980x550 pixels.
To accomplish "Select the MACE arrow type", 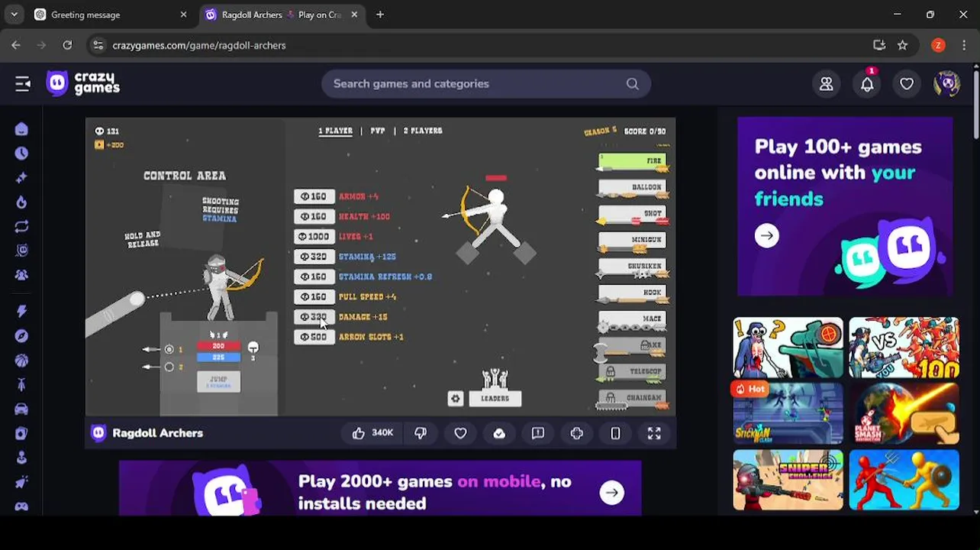I will [633, 319].
